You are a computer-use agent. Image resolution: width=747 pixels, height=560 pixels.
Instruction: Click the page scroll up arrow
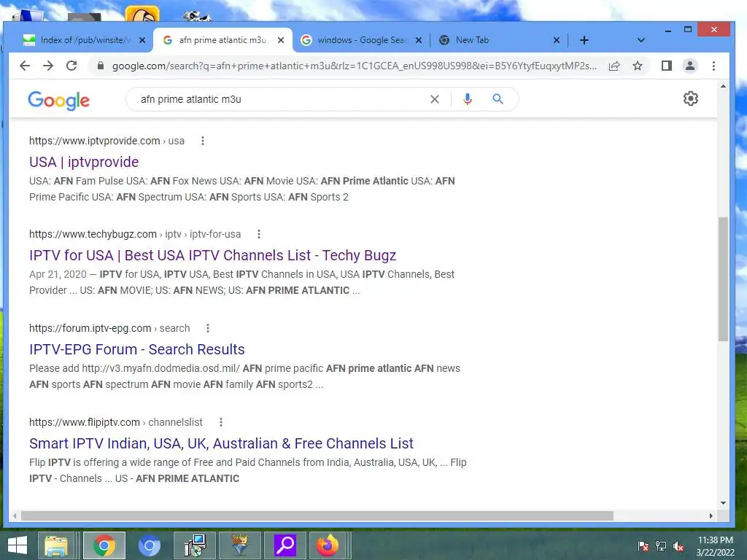[723, 86]
